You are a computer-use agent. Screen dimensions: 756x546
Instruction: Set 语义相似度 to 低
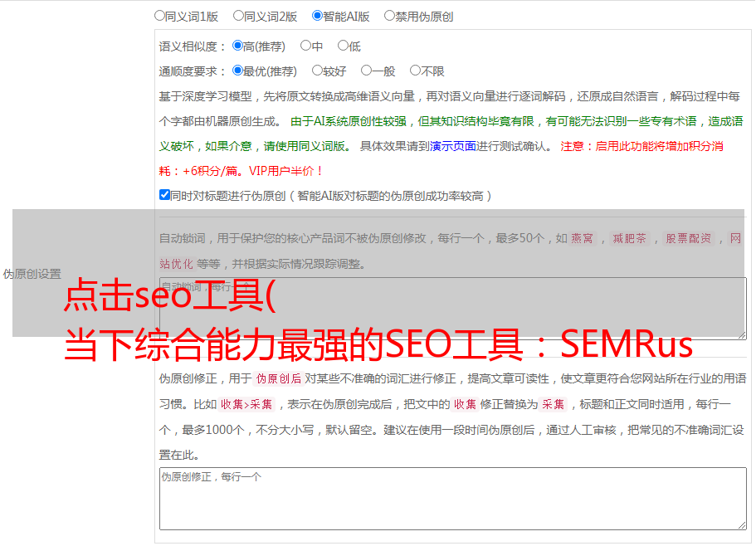tap(343, 46)
